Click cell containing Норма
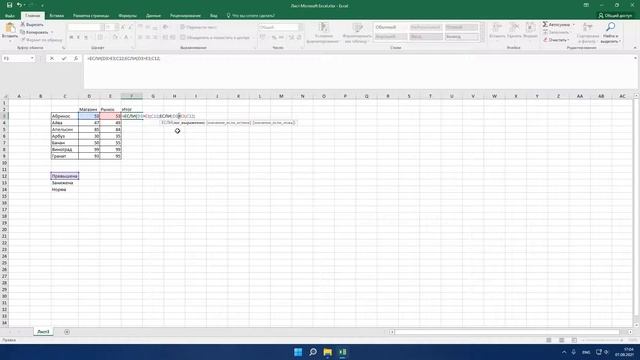The image size is (640, 360). [64, 189]
